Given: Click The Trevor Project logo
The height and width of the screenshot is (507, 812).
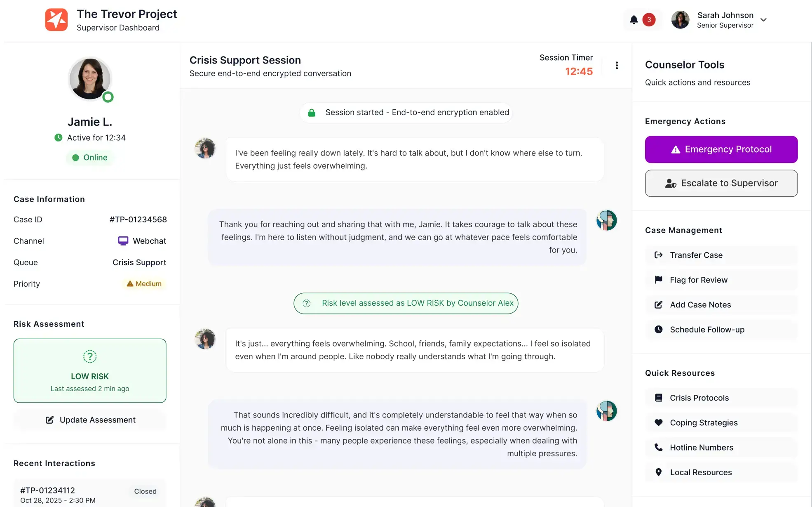Looking at the screenshot, I should pyautogui.click(x=56, y=19).
